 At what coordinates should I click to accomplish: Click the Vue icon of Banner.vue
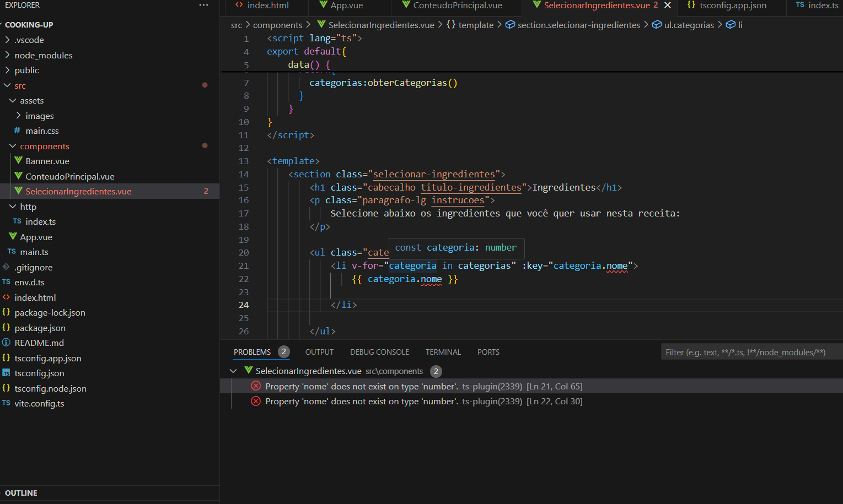(19, 161)
